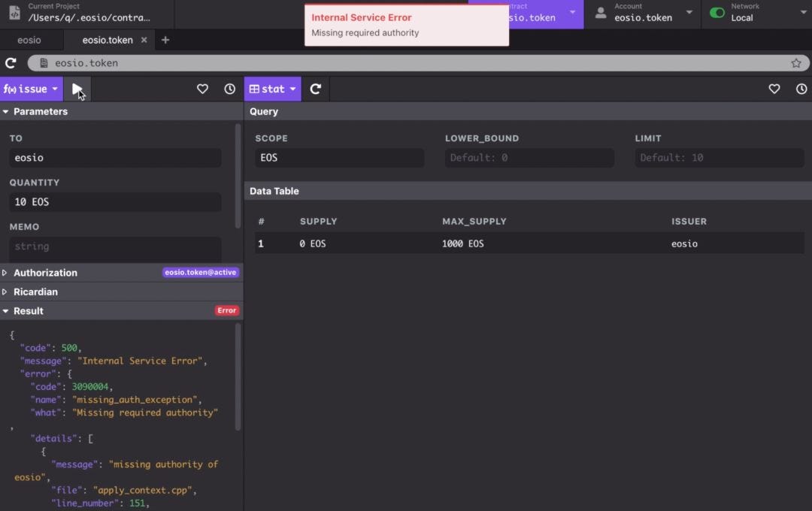Click the page reload icon beside the address bar
This screenshot has width=812, height=511.
(11, 63)
